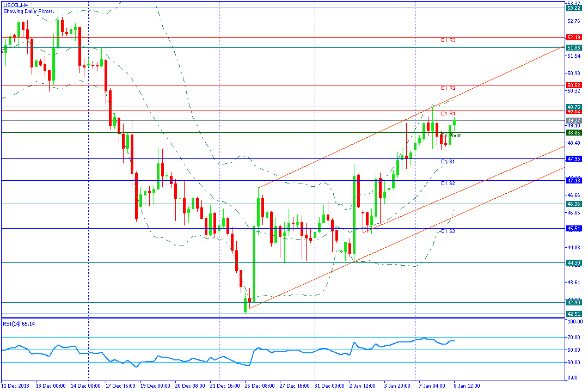
Task: Click the 26 Dec 08:00 time axis label
Action: [259, 385]
